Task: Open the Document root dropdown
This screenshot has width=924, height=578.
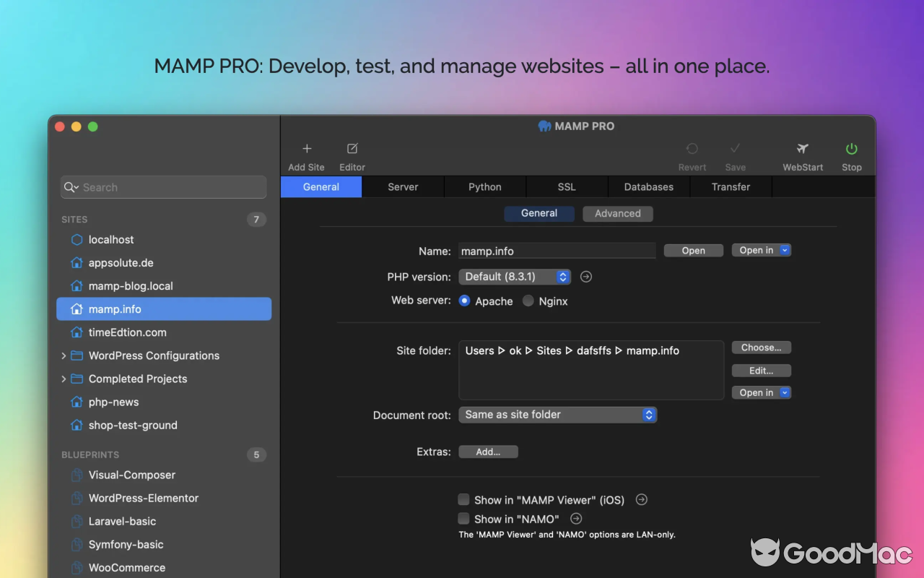Action: coord(557,415)
